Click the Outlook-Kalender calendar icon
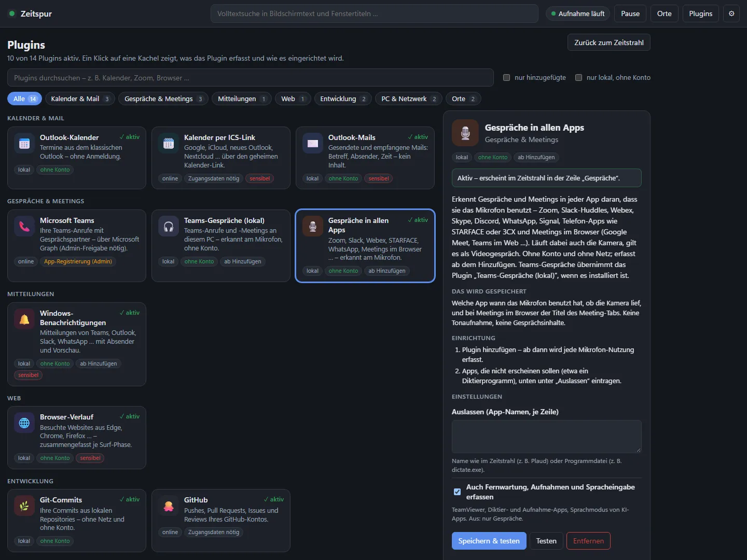747x560 pixels. pyautogui.click(x=24, y=144)
